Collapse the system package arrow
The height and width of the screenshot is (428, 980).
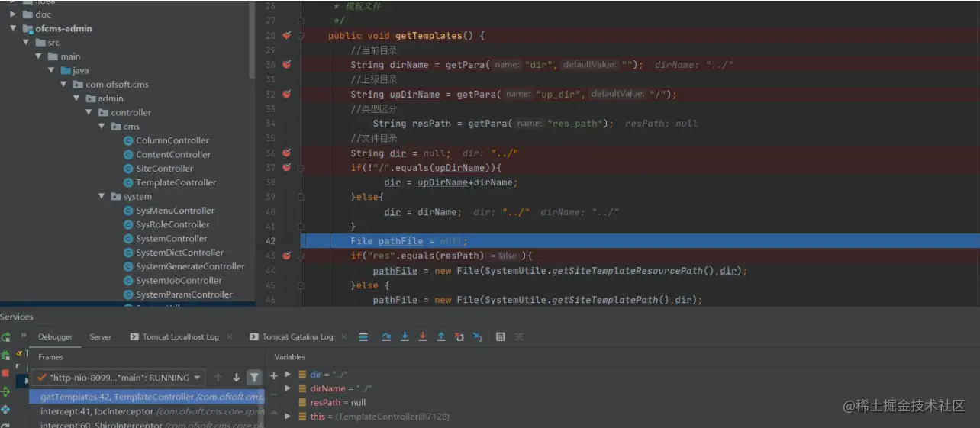pyautogui.click(x=102, y=196)
